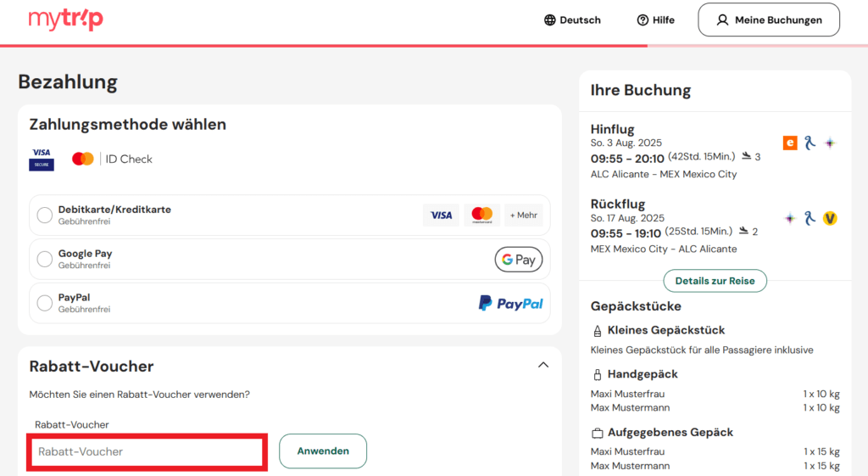This screenshot has width=868, height=476.
Task: Click the VISA card icon in Debitkarte row
Action: click(441, 215)
